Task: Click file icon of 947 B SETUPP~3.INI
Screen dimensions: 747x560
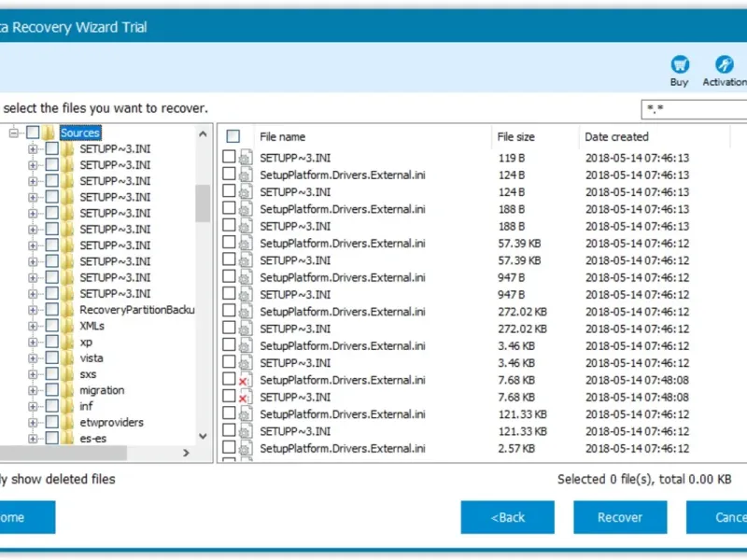Action: pyautogui.click(x=246, y=295)
